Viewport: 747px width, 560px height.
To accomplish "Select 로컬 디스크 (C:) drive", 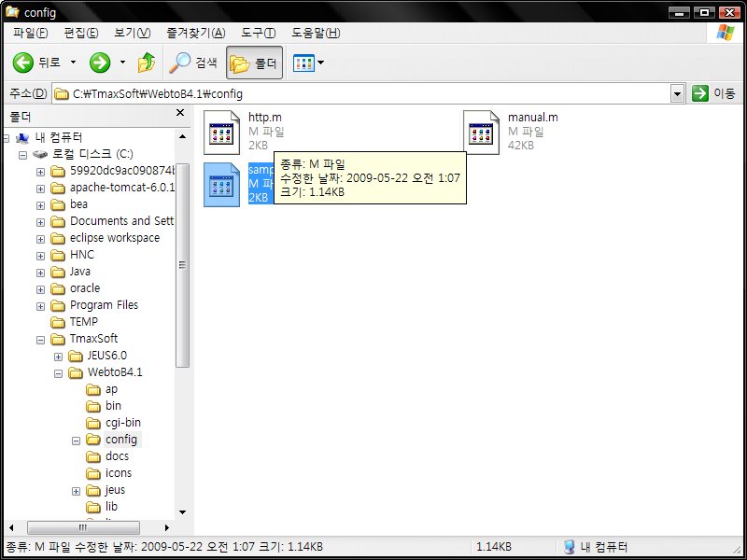I will pyautogui.click(x=92, y=154).
